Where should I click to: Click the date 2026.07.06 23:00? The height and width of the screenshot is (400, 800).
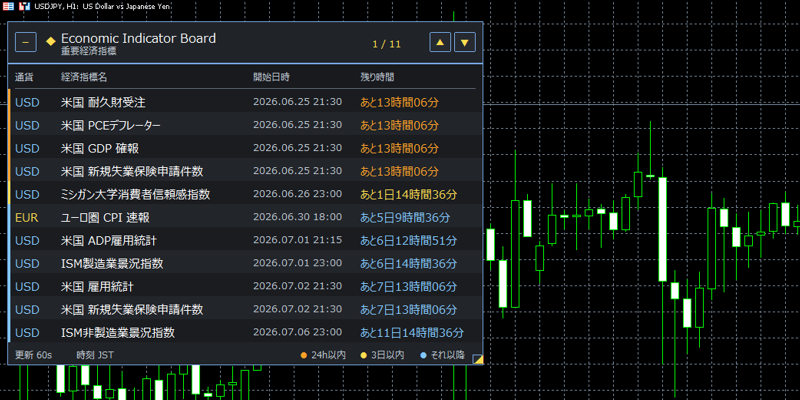[x=297, y=332]
